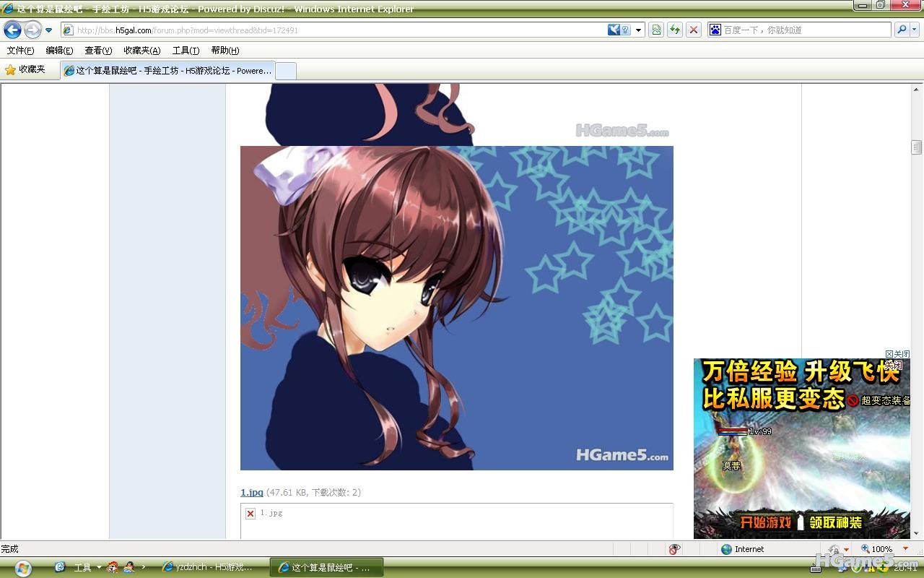The image size is (924, 578).
Task: Open the recent pages dropdown arrow
Action: click(49, 30)
